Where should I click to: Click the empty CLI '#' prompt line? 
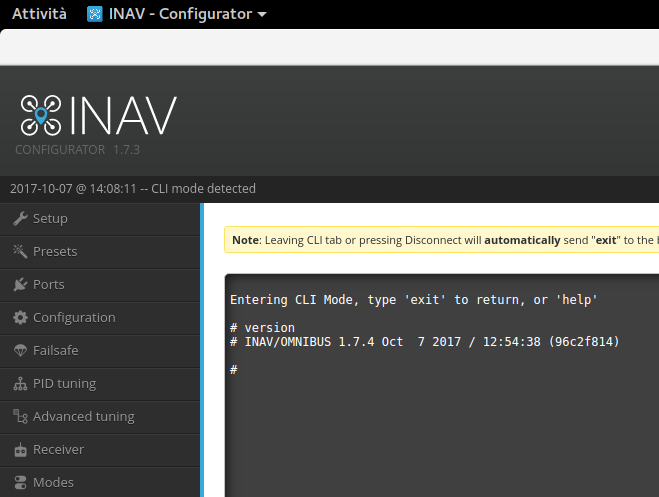234,370
